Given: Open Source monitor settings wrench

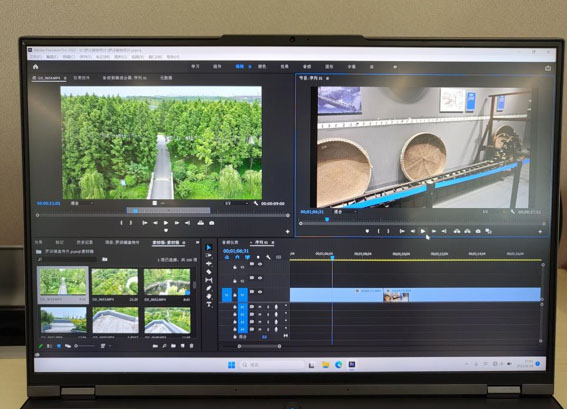Looking at the screenshot, I should click(256, 204).
